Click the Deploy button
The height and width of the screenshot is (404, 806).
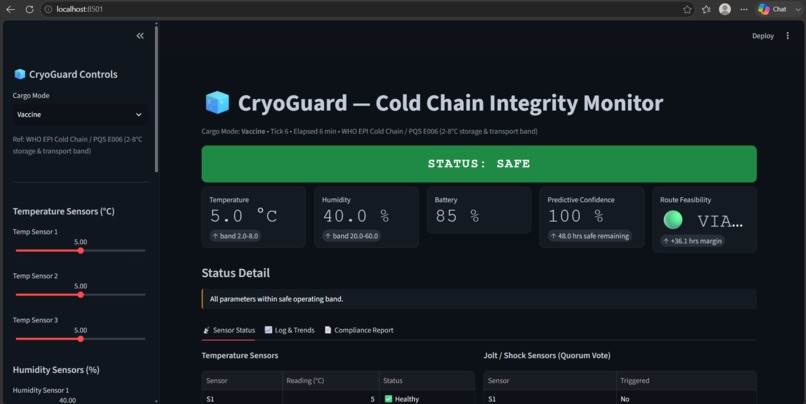coord(763,36)
